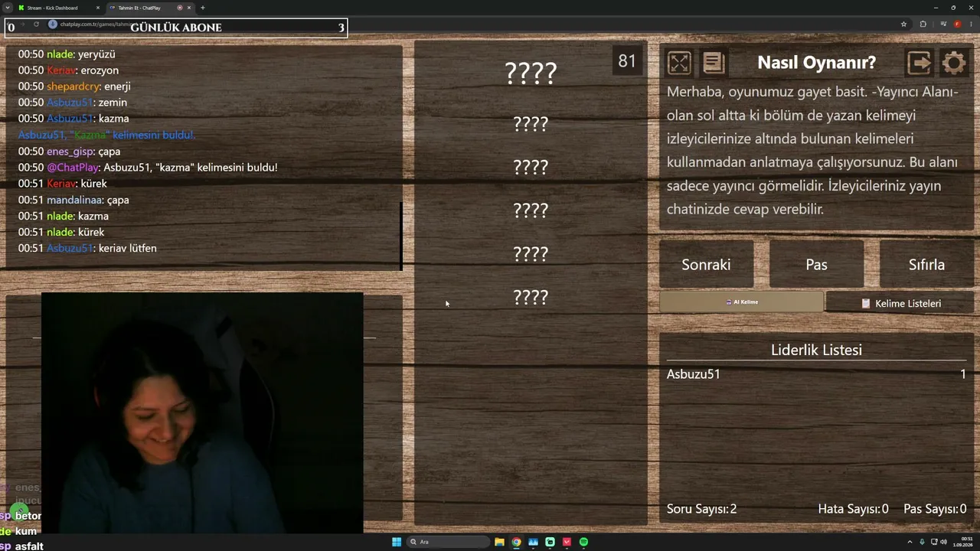Click Asbuzu51's "zemin" chat message
The height and width of the screenshot is (551, 980).
pos(73,103)
